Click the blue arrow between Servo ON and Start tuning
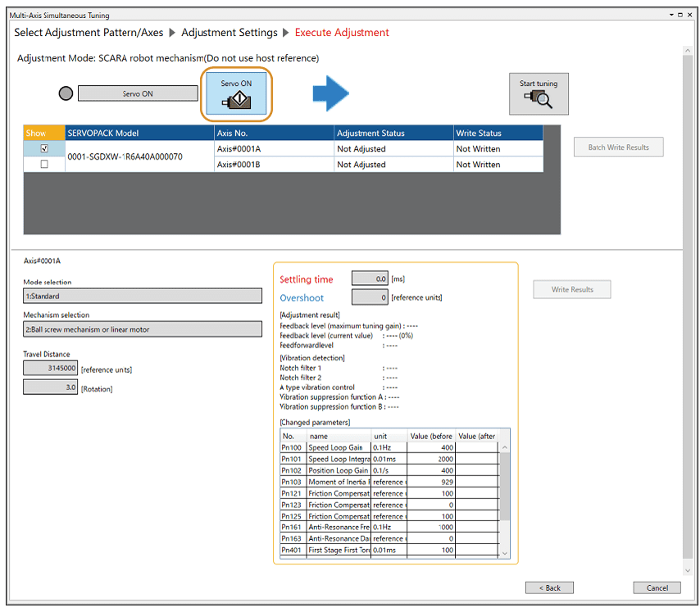 click(330, 94)
